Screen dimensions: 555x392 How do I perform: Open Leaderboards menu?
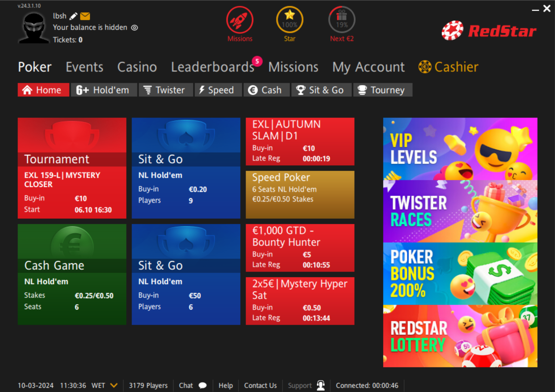pyautogui.click(x=213, y=67)
